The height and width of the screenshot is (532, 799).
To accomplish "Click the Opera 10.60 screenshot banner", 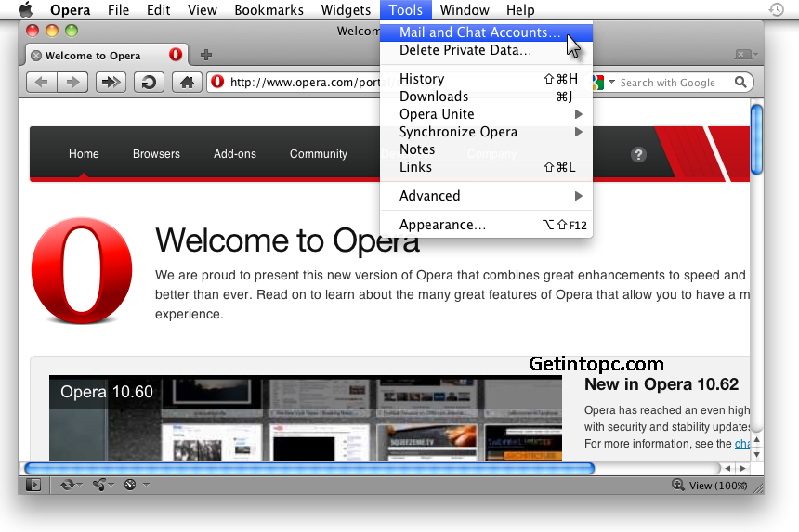I will coord(306,418).
